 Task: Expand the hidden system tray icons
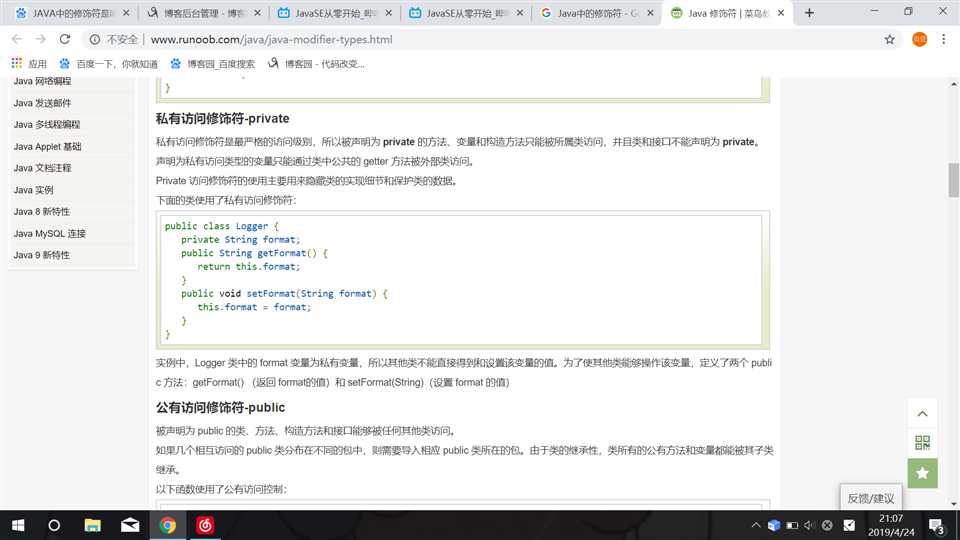pos(756,525)
